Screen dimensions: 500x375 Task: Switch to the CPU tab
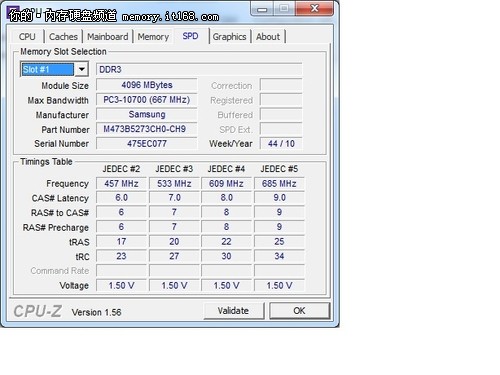click(x=27, y=37)
